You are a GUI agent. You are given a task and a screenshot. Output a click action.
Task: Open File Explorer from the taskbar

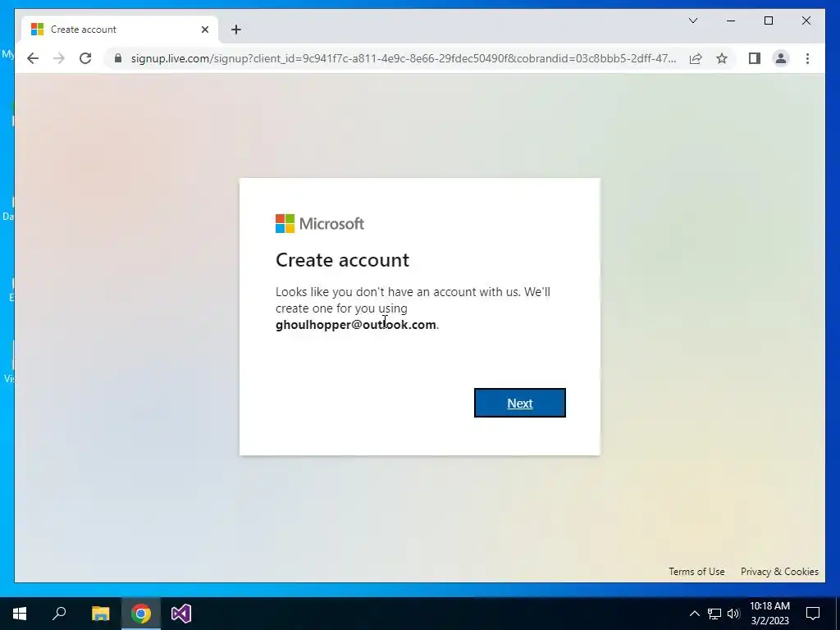[x=100, y=614]
